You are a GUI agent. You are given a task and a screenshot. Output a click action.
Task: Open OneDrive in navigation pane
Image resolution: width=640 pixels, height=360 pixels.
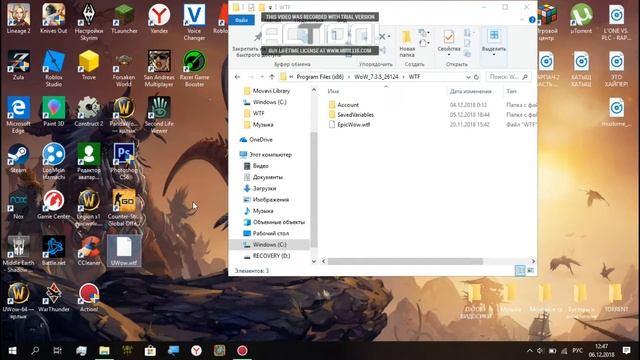coord(260,140)
